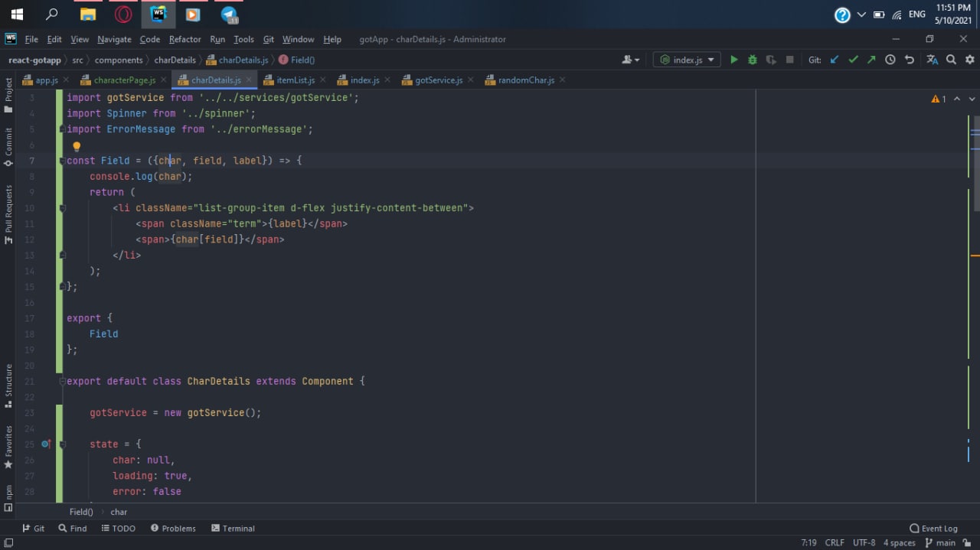Open IDE settings gear icon
This screenshot has height=550, width=980.
(969, 60)
